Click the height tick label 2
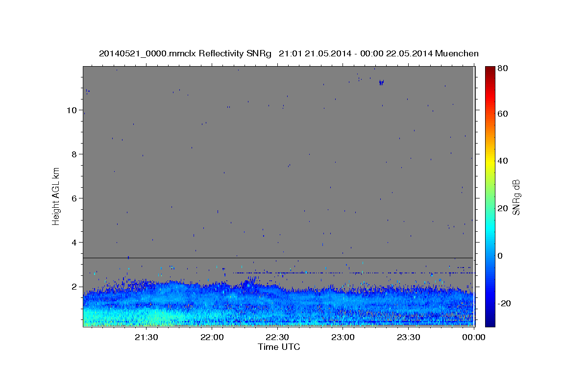 coord(75,287)
